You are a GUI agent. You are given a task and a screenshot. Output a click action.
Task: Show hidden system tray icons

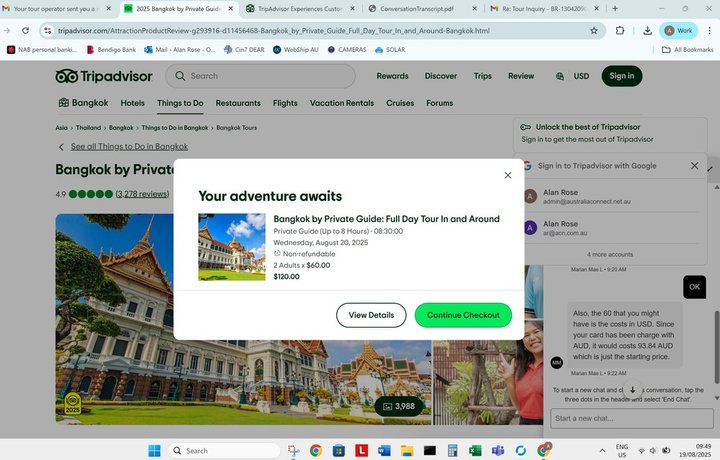click(602, 451)
